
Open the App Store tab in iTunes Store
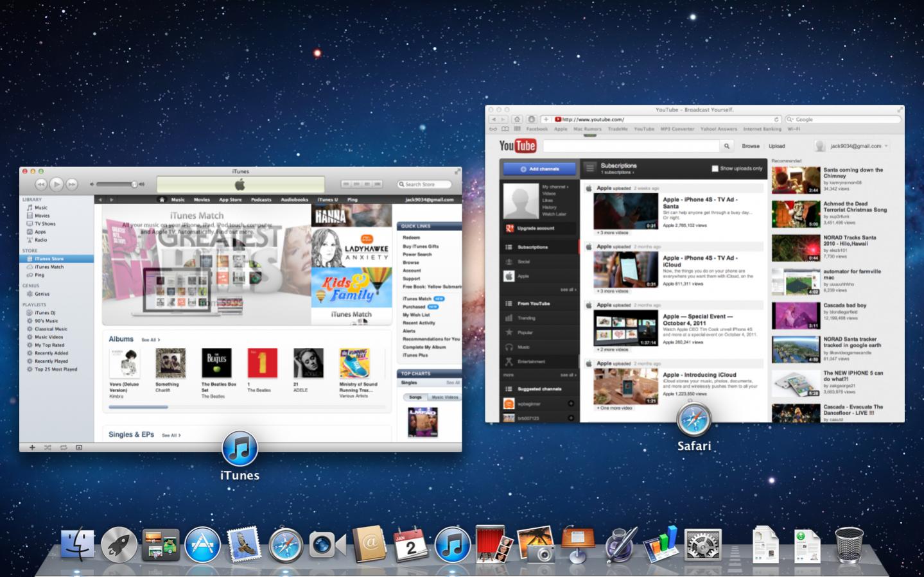coord(231,200)
